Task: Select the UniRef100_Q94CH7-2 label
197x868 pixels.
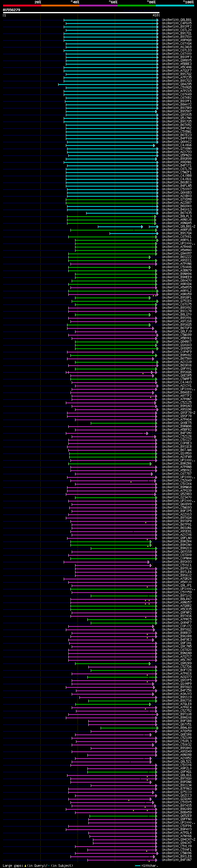Action: (179, 840)
